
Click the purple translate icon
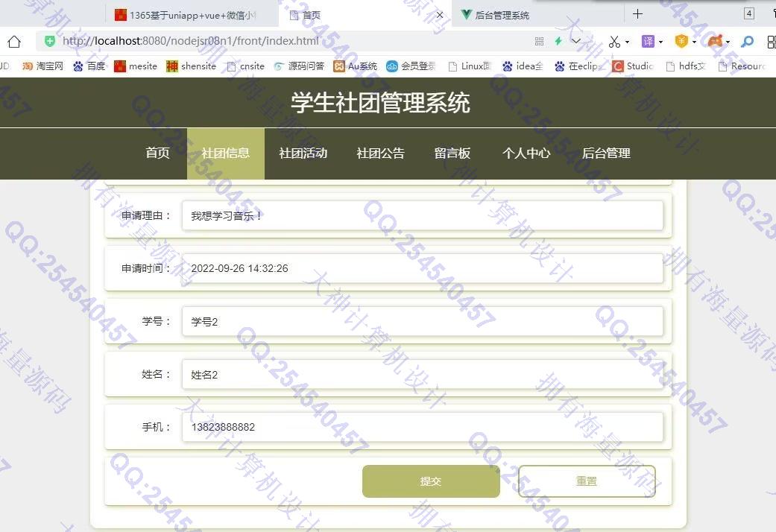pyautogui.click(x=648, y=42)
